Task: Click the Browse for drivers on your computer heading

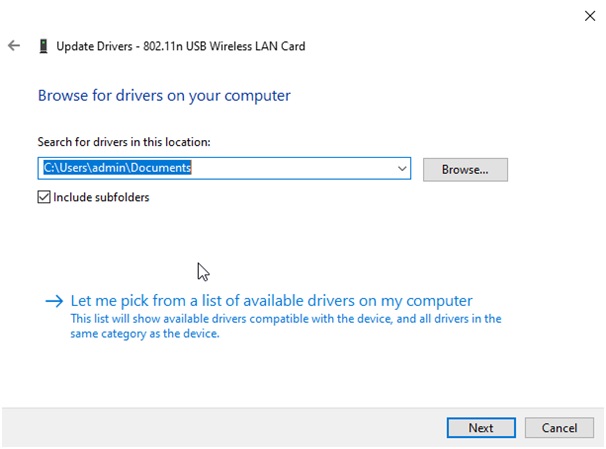Action: point(164,96)
